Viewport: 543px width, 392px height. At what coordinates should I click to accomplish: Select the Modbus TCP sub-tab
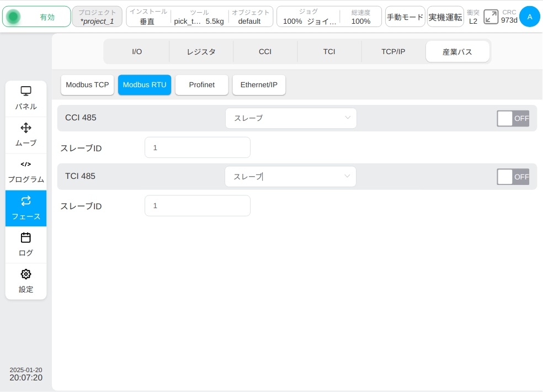click(87, 85)
